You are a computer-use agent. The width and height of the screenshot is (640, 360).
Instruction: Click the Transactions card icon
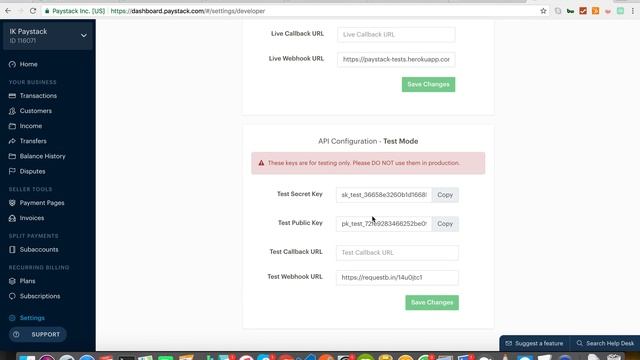click(x=12, y=96)
